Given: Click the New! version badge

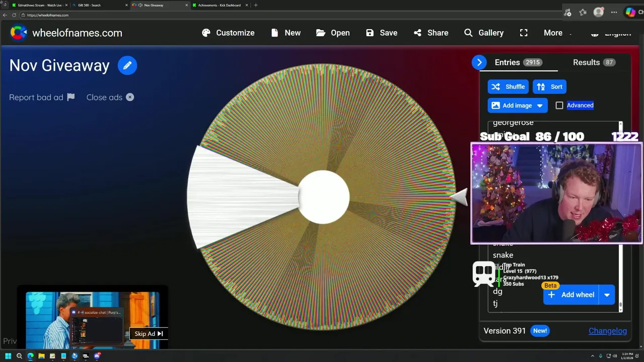Looking at the screenshot, I should pyautogui.click(x=540, y=331).
